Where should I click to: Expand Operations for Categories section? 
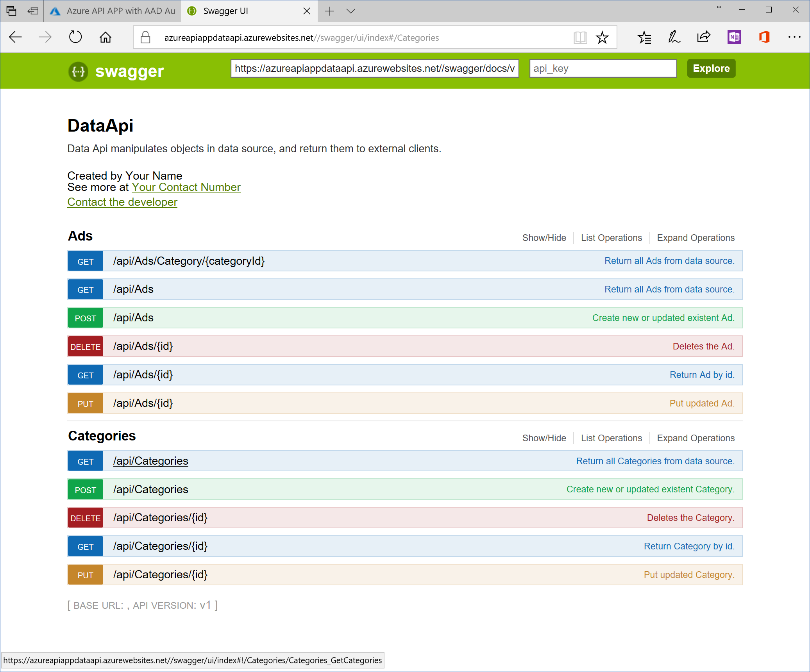point(696,438)
